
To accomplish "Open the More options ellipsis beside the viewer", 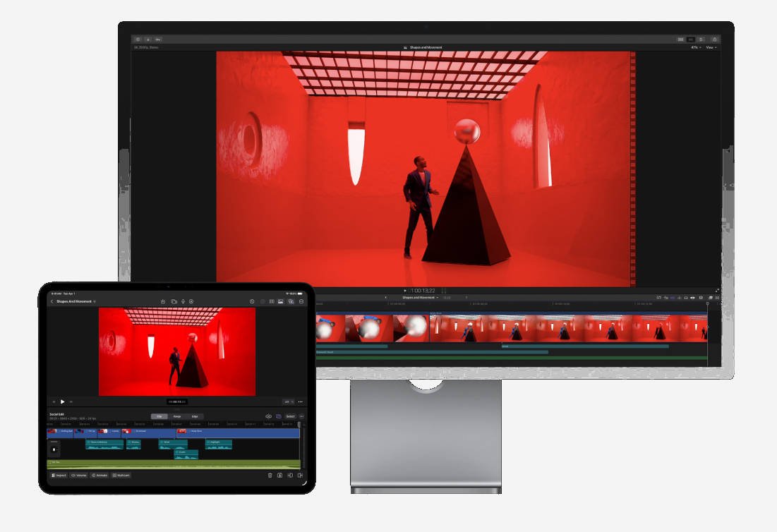I will 300,401.
